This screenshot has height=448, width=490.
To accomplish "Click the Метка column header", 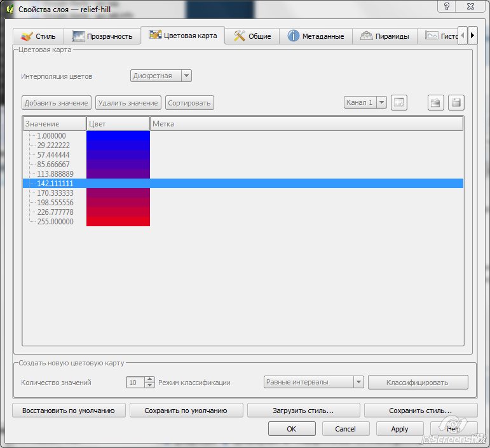I will click(306, 124).
